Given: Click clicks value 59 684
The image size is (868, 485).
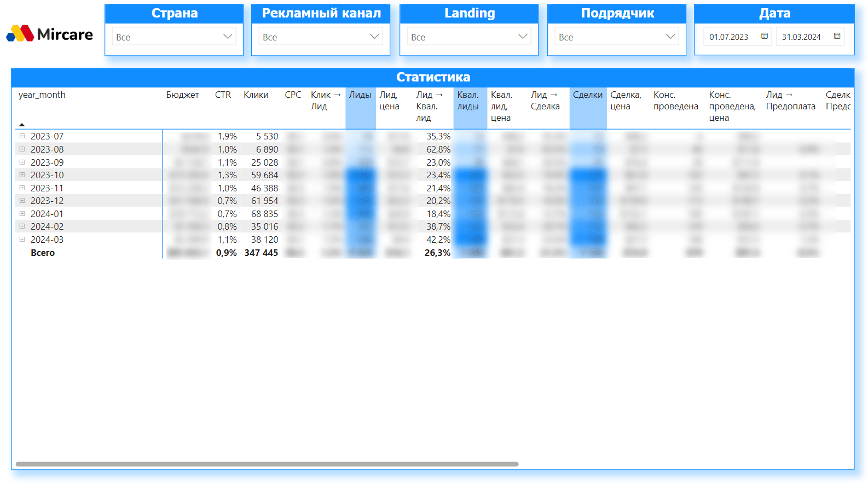Looking at the screenshot, I should tap(265, 175).
